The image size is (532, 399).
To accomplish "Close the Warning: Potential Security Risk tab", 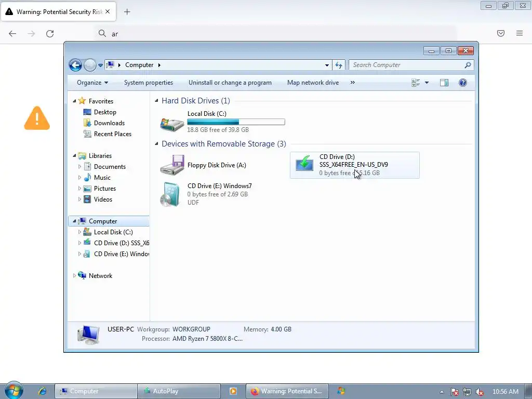I will 108,11.
